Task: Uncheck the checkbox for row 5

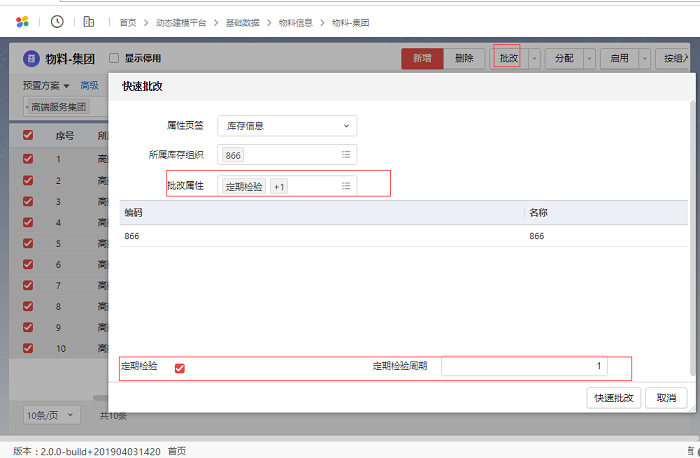Action: point(28,243)
